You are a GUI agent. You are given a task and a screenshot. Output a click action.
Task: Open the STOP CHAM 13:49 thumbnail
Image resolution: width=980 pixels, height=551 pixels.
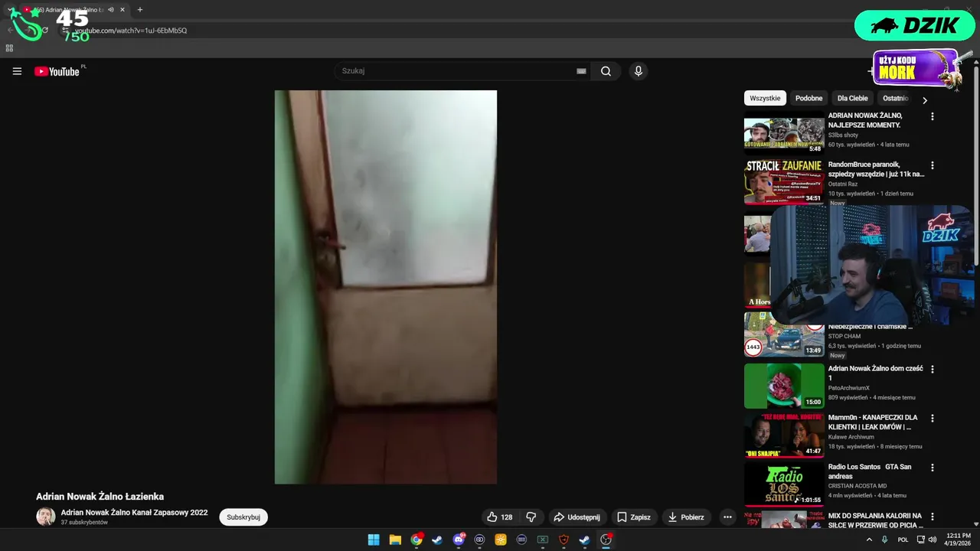click(784, 334)
